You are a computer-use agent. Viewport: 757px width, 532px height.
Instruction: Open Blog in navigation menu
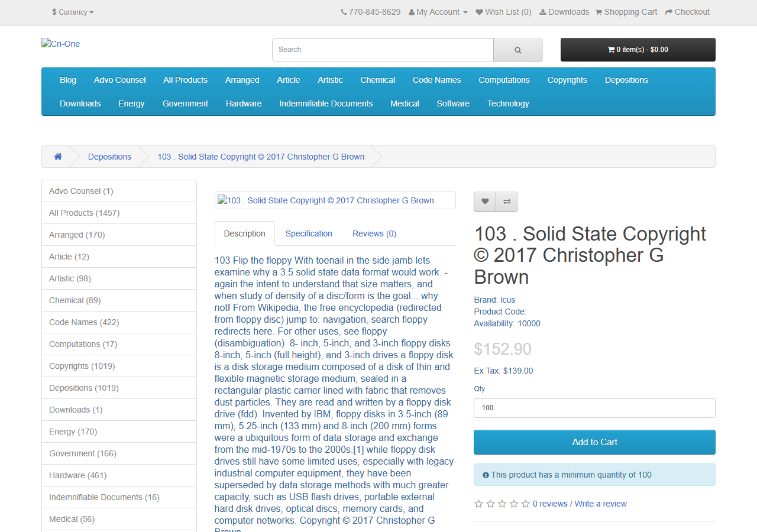pyautogui.click(x=68, y=80)
